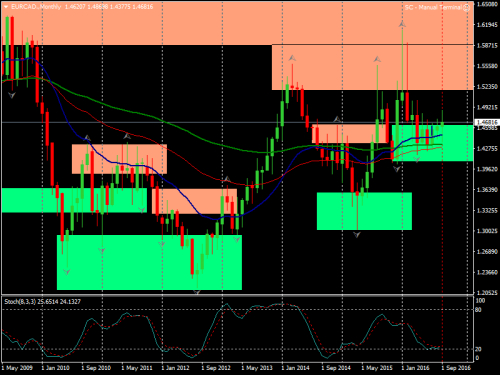Select the up fractal arrow above the highest wick
The height and width of the screenshot is (375, 500).
402,24
